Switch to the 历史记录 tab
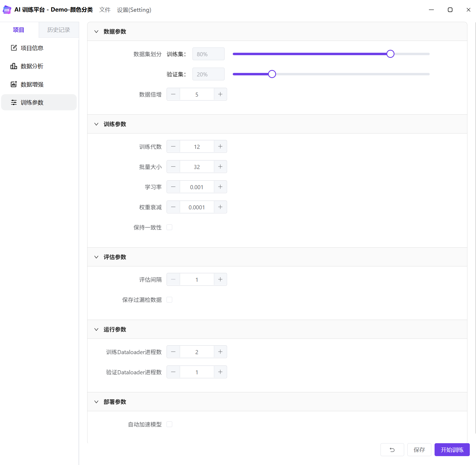 coord(59,30)
